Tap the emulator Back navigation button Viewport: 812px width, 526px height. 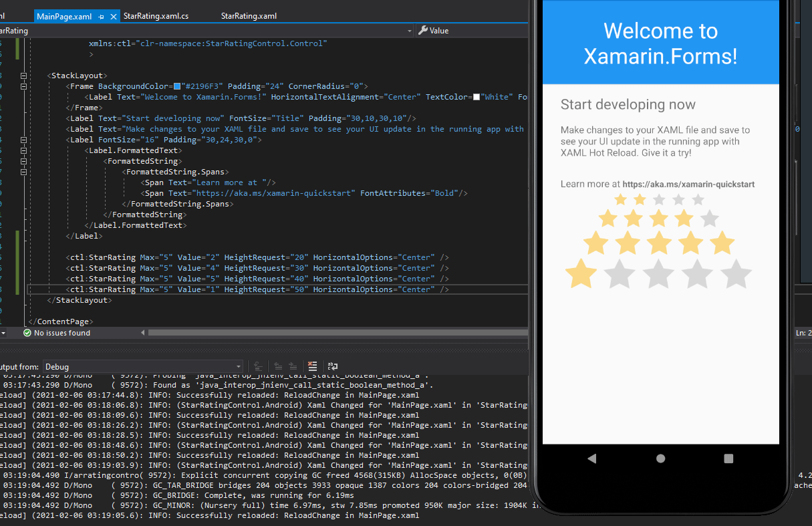[591, 458]
